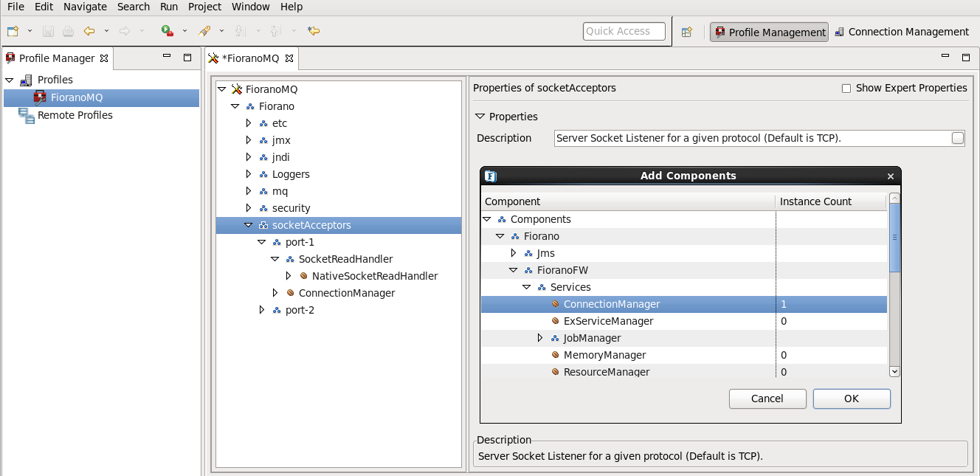Screen dimensions: 980x476
Task: Expand Jms node in Add Components dialog
Action: coord(514,253)
